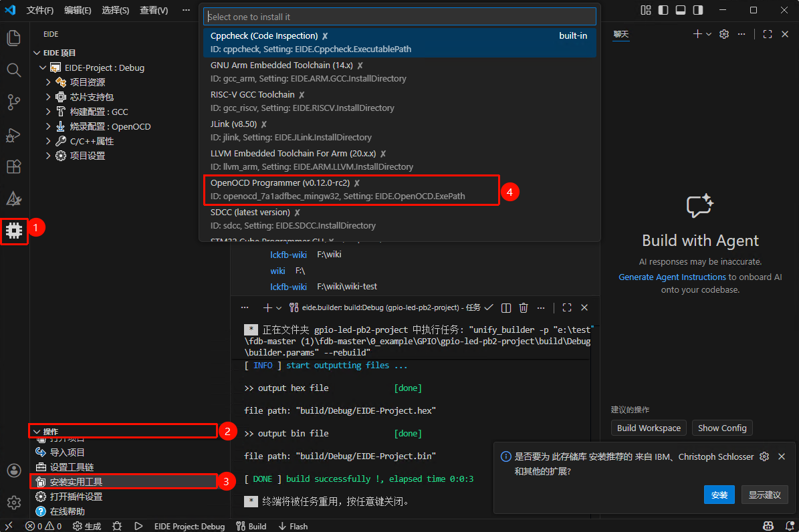Open the Extensions view in activity bar
Image resolution: width=799 pixels, height=532 pixels.
(x=14, y=166)
